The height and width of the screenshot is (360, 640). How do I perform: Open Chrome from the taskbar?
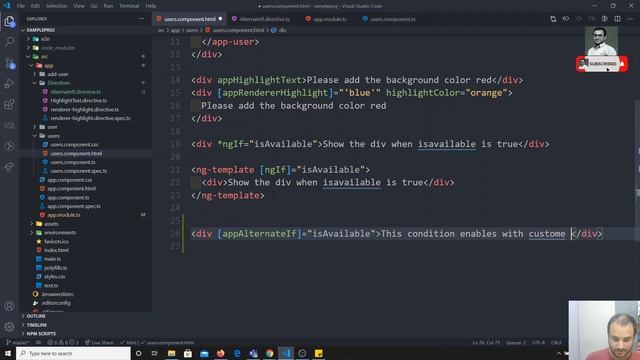point(269,353)
